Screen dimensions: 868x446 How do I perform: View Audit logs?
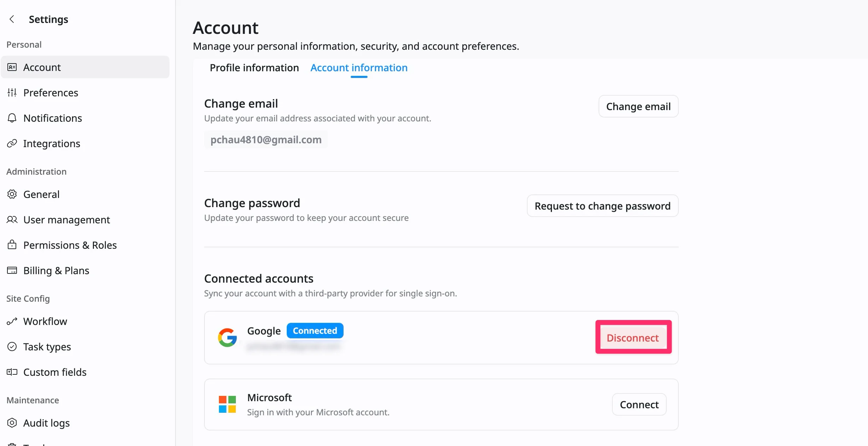85,423
